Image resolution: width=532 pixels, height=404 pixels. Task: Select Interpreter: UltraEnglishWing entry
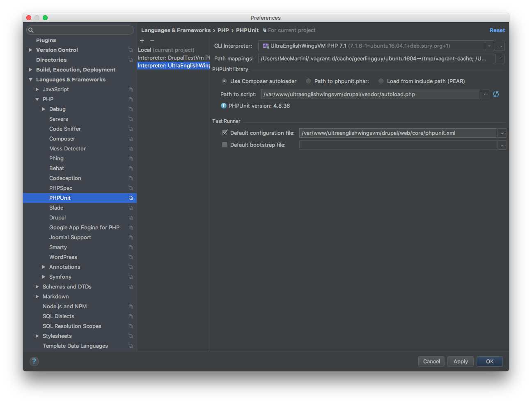tap(174, 66)
